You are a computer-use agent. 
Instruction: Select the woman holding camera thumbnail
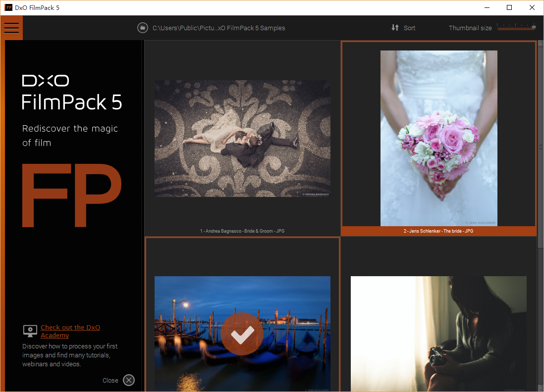coord(438,334)
